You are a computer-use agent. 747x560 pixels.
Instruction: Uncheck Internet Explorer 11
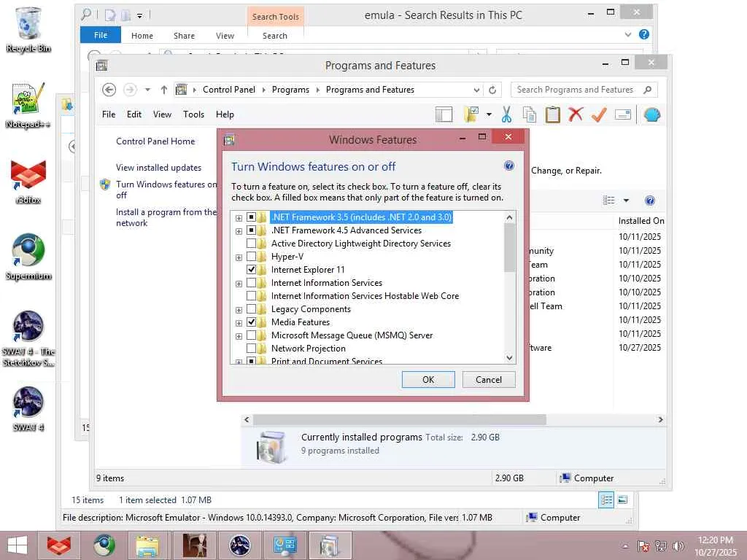pos(251,270)
